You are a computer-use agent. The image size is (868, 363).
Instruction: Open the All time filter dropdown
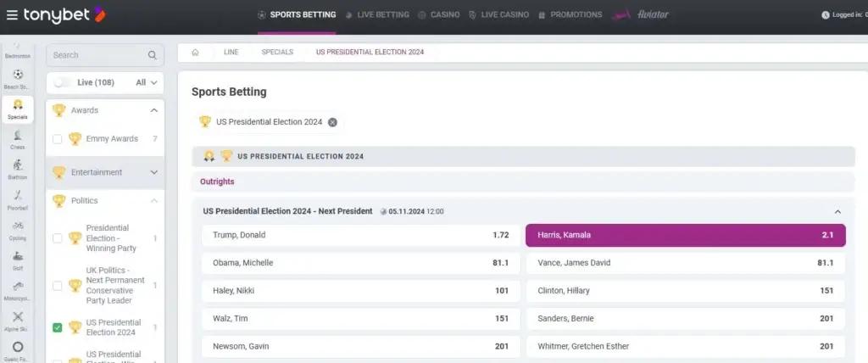[x=147, y=82]
